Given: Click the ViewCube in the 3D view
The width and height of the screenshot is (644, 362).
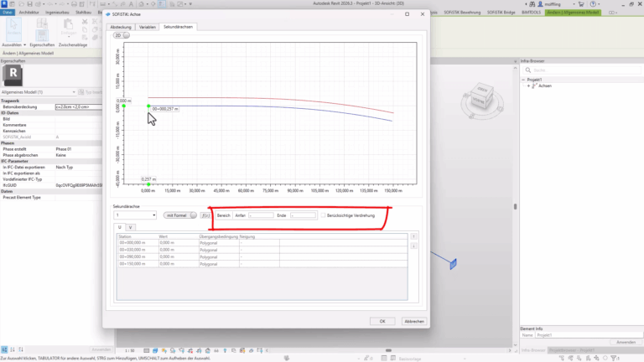Looking at the screenshot, I should (481, 95).
